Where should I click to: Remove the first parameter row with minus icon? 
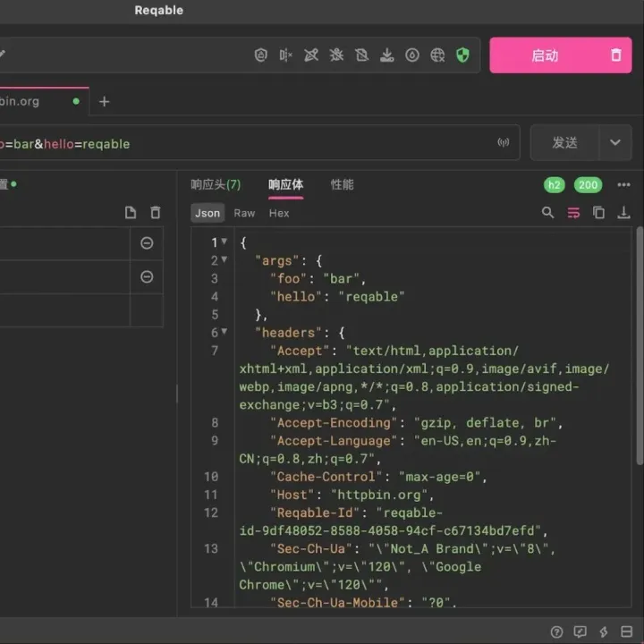[x=147, y=243]
